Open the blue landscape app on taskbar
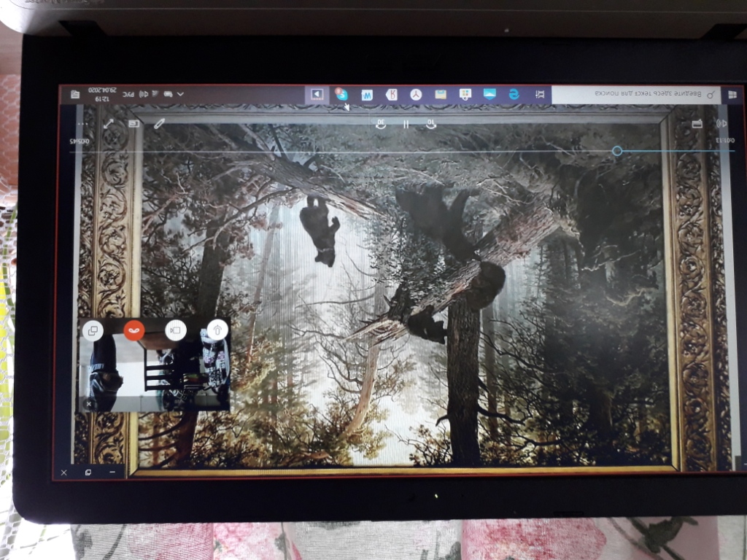The height and width of the screenshot is (560, 747). click(x=489, y=94)
